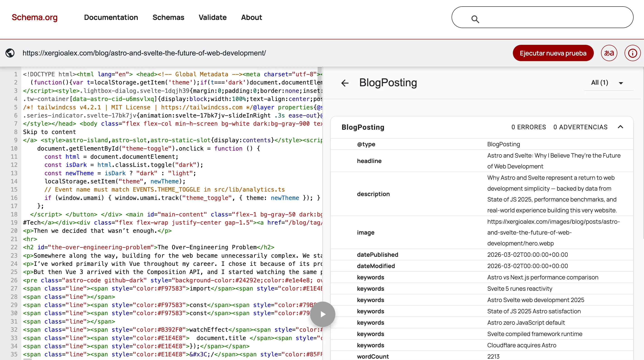Click the Schema.org logo
The image size is (644, 360).
(35, 17)
